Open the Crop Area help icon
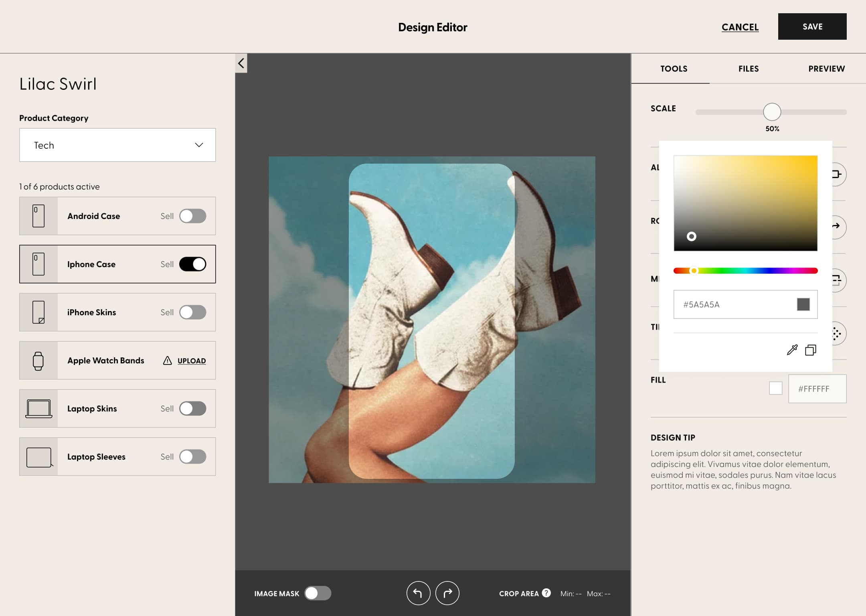866x616 pixels. [546, 593]
